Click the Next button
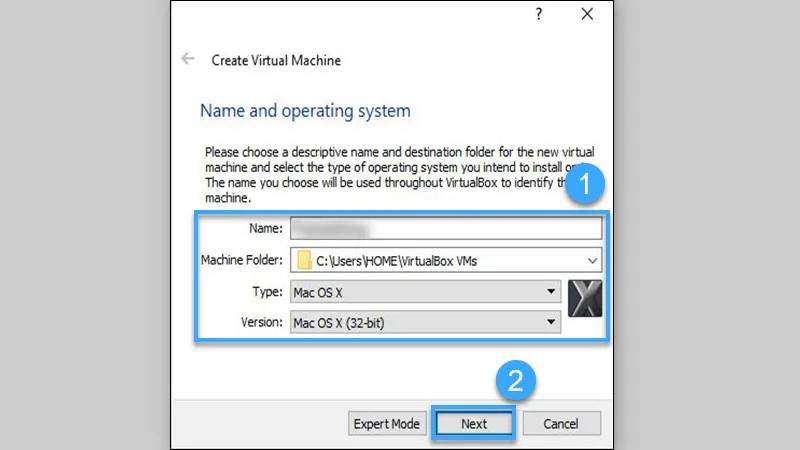Viewport: 800px width, 450px height. pyautogui.click(x=474, y=423)
